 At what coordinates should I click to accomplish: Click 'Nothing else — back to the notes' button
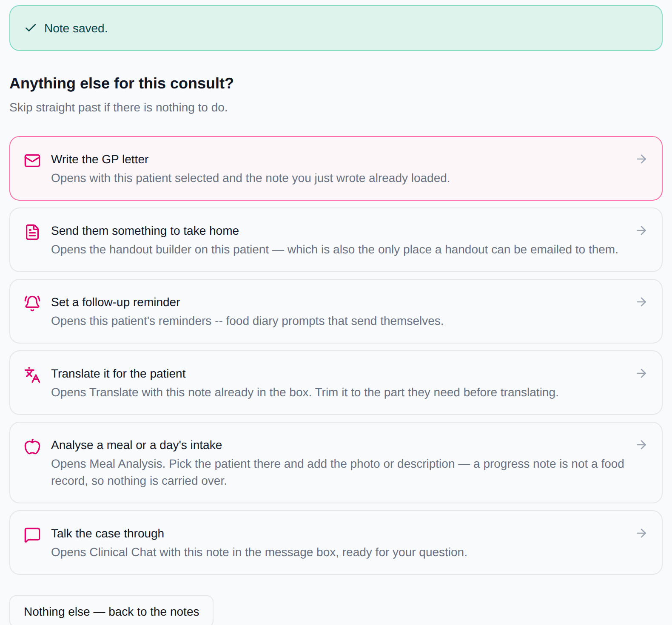coord(111,611)
